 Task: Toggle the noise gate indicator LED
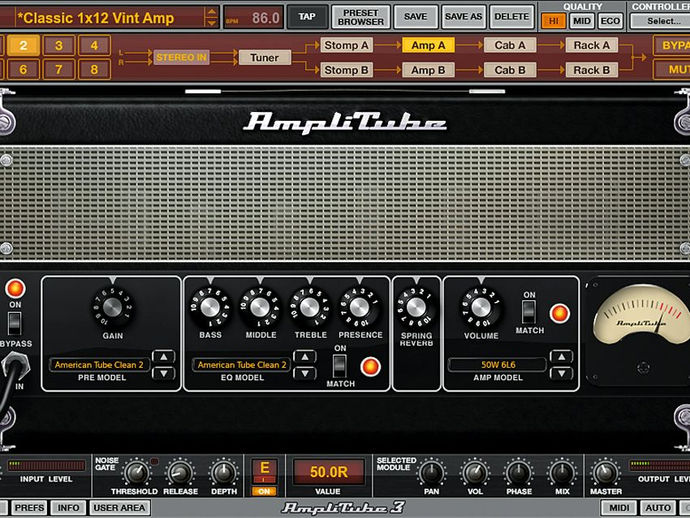pos(154,461)
